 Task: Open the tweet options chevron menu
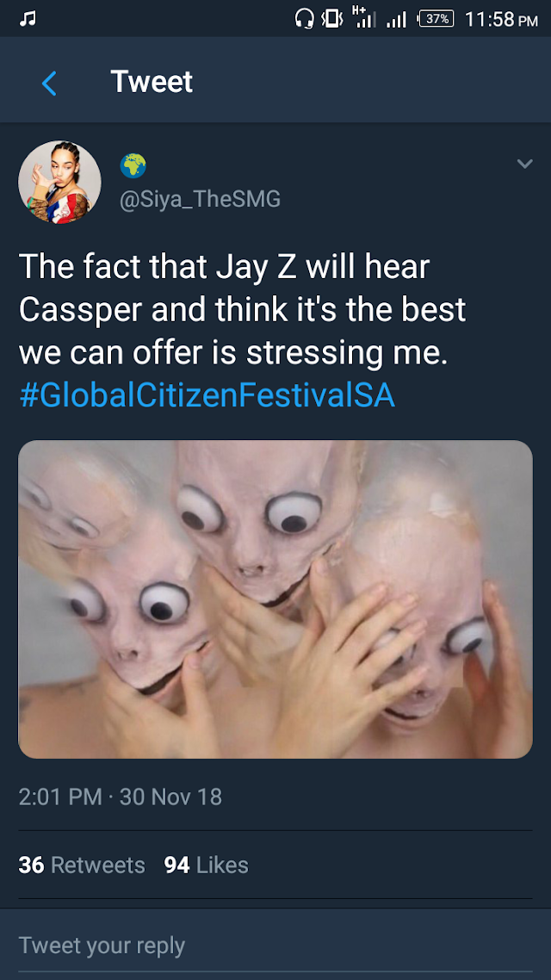[x=525, y=164]
